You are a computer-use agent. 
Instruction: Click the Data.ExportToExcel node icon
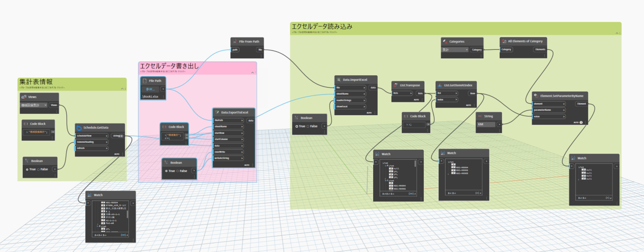(x=217, y=112)
